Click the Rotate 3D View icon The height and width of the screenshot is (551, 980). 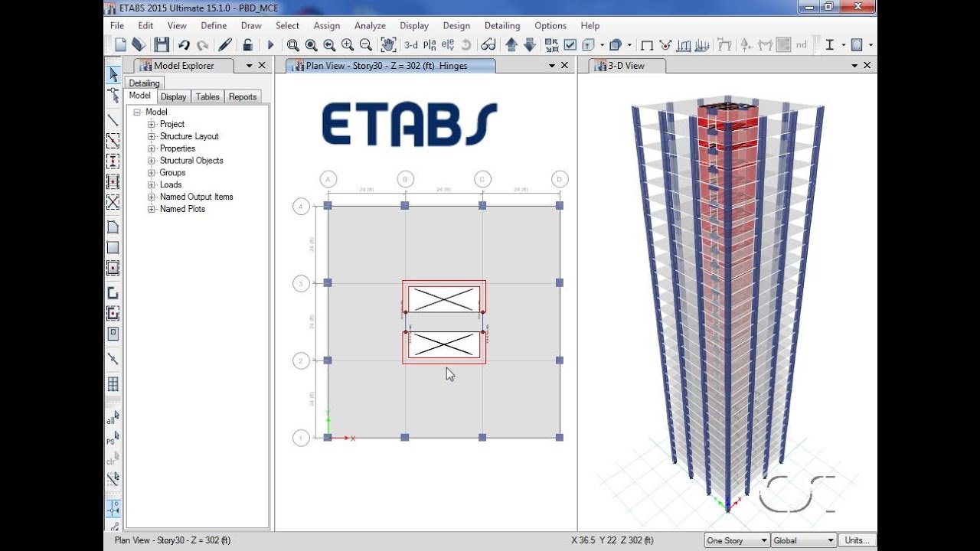click(465, 44)
